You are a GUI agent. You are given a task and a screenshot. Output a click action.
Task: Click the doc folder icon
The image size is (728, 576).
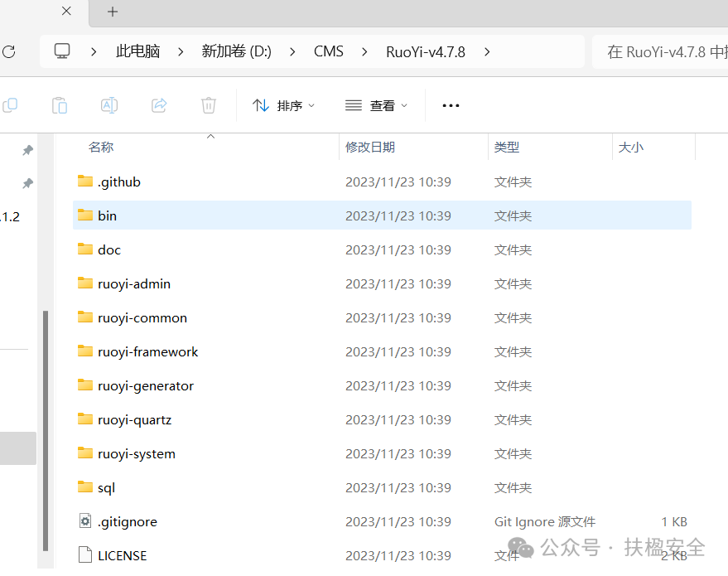pos(85,249)
